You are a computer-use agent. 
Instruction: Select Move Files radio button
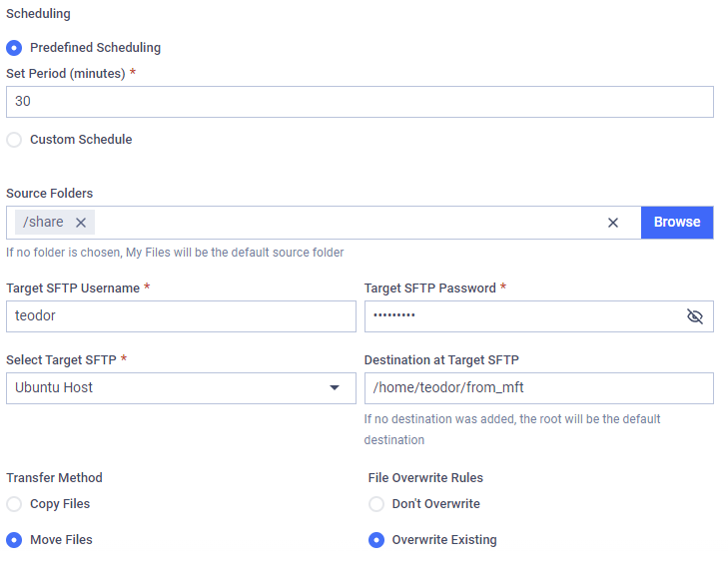[14, 540]
